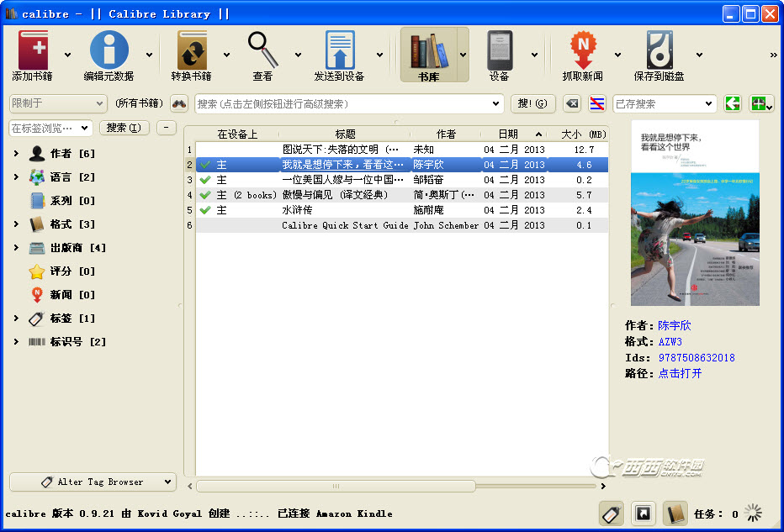
Task: Toggle the book details panel button in status bar
Action: (675, 514)
